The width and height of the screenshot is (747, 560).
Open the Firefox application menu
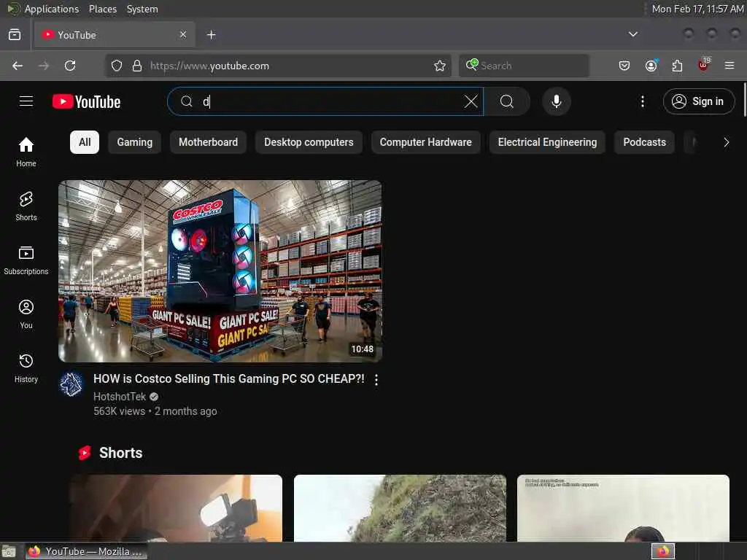pyautogui.click(x=729, y=66)
